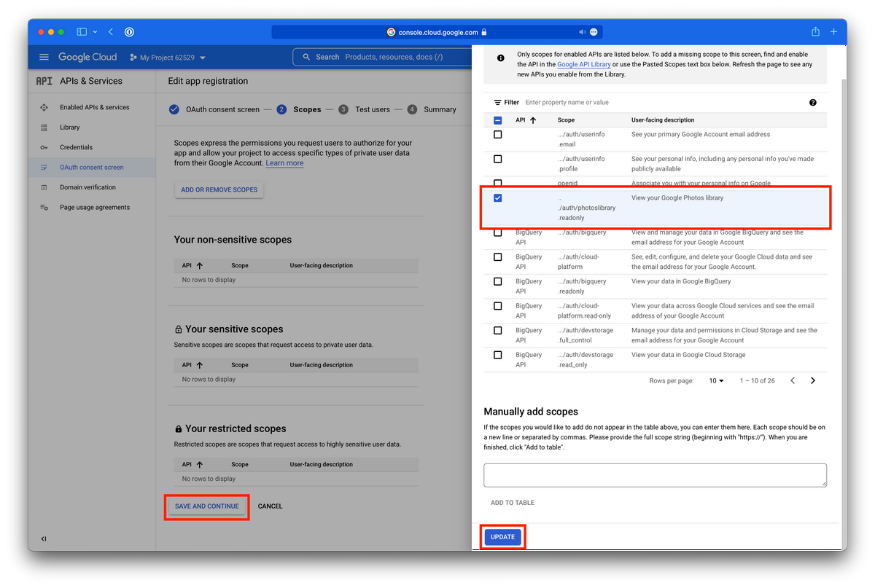Click the filter icon in scopes panel
This screenshot has height=588, width=875.
click(x=498, y=103)
